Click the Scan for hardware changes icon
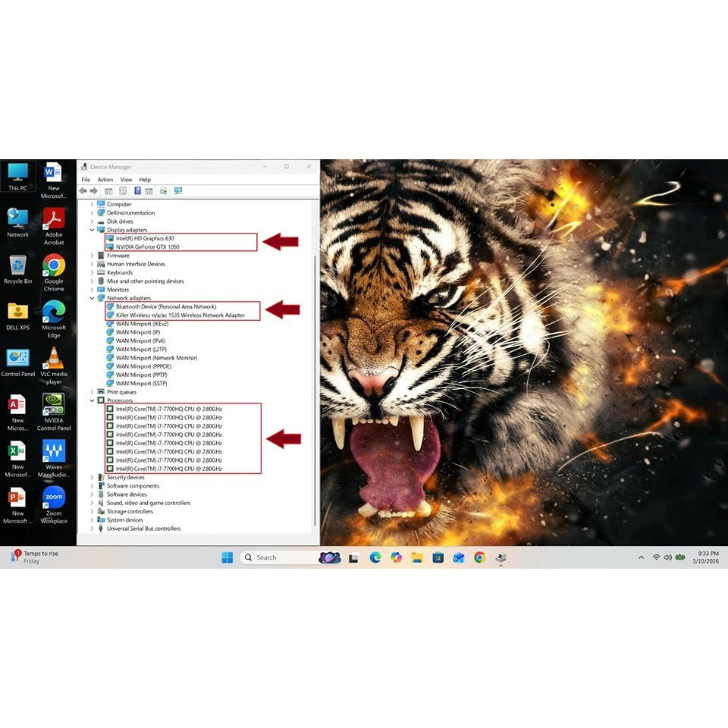Viewport: 728px width, 728px height. 177,191
